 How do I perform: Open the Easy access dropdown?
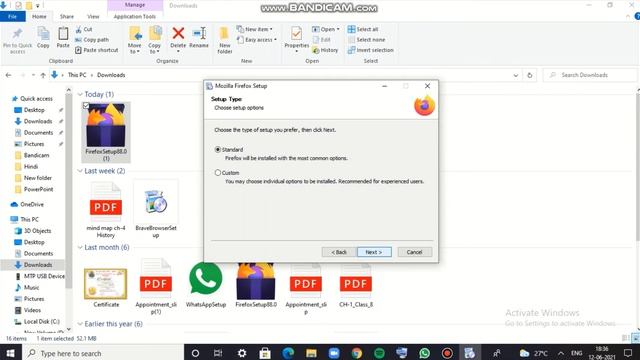point(257,40)
